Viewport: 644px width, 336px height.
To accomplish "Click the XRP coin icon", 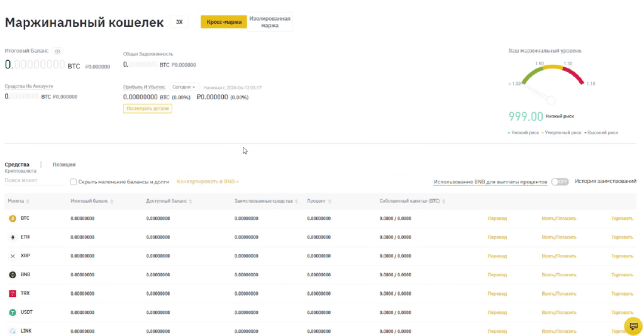I will (x=12, y=256).
